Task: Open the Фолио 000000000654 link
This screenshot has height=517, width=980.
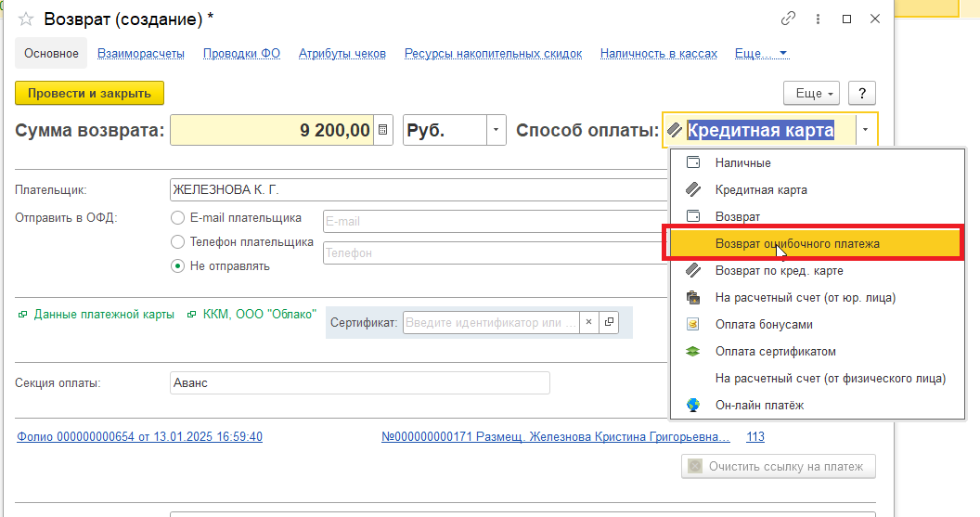Action: coord(139,437)
